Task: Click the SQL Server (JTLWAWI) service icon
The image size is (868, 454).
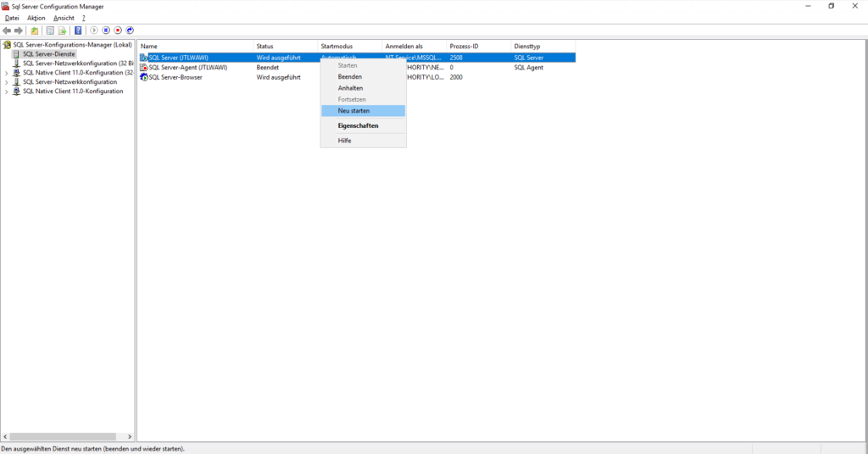Action: click(144, 58)
